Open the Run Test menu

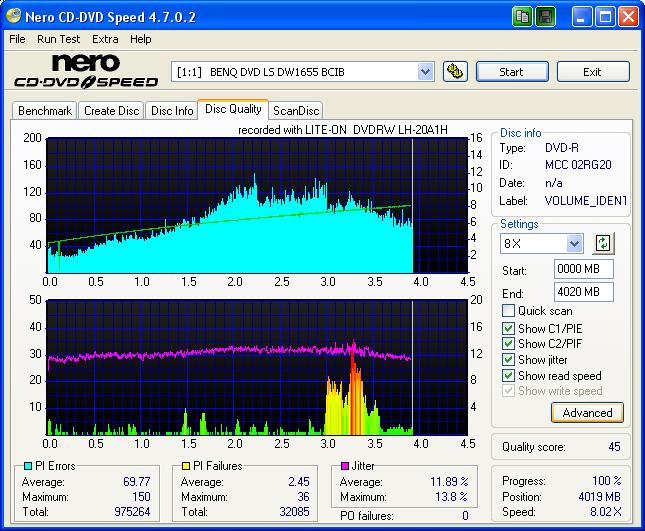(x=58, y=39)
